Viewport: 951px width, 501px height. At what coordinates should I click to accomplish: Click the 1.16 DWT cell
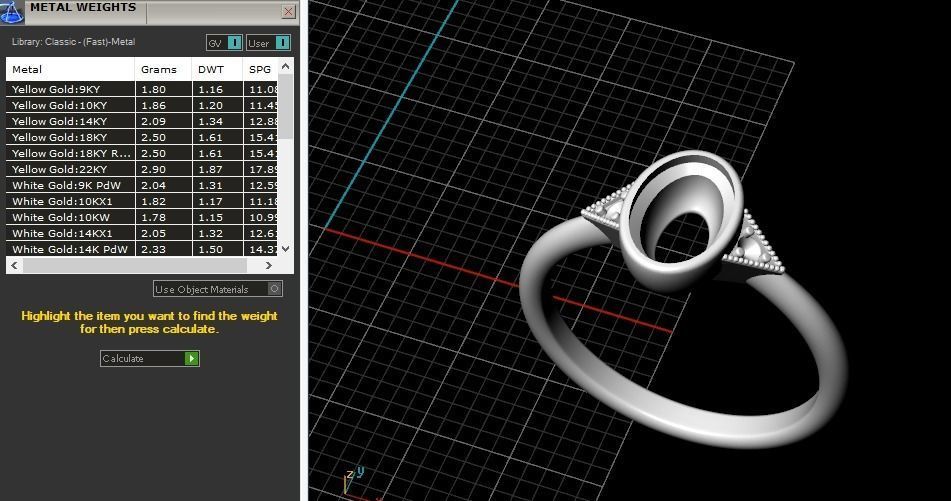click(217, 89)
